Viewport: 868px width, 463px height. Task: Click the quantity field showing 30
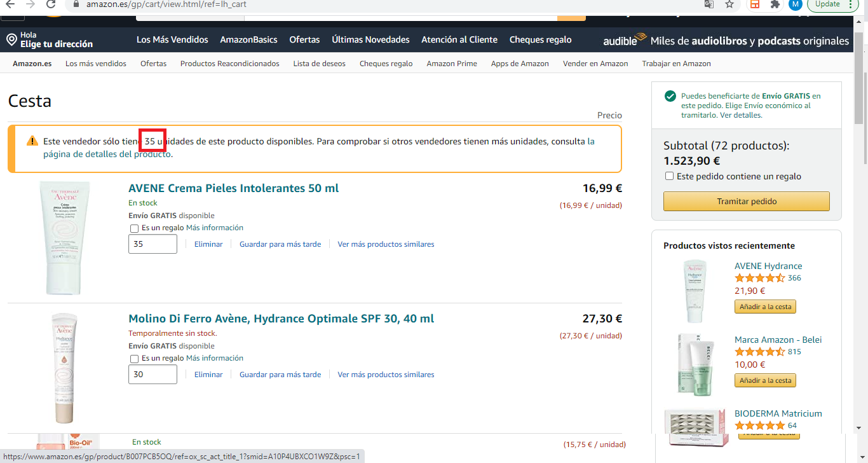coord(153,375)
